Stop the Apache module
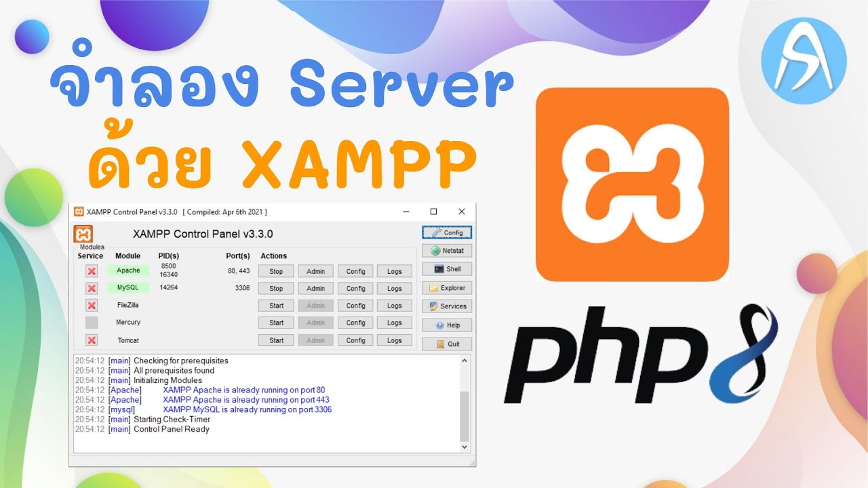The height and width of the screenshot is (488, 868). [276, 271]
